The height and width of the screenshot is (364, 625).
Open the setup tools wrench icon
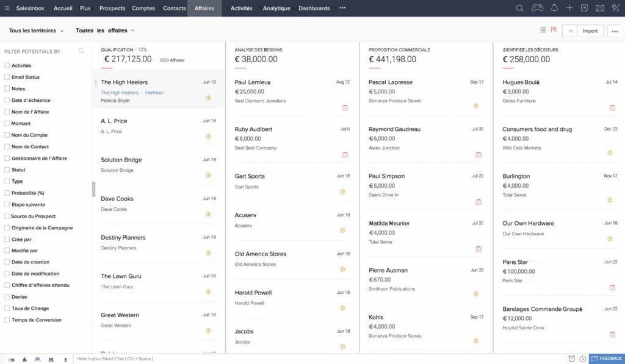[x=615, y=8]
